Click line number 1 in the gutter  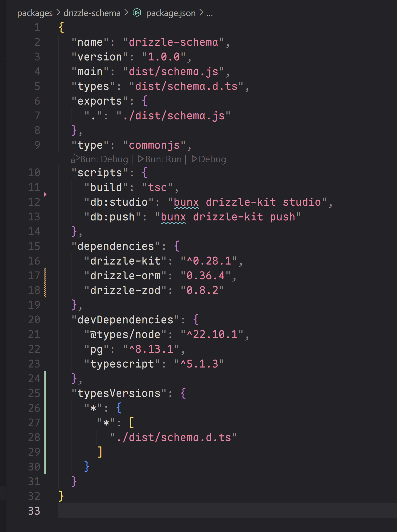click(x=37, y=28)
